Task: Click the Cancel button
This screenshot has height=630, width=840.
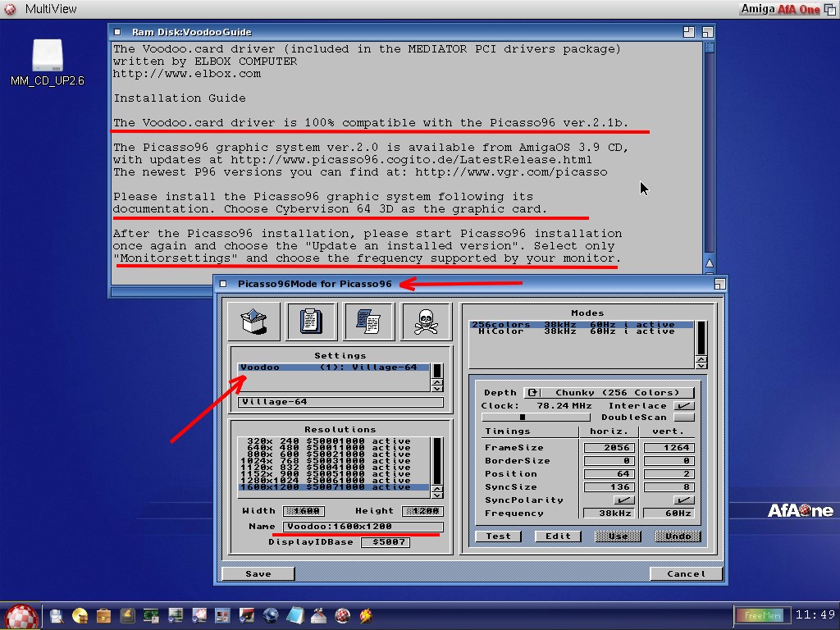Action: point(687,573)
